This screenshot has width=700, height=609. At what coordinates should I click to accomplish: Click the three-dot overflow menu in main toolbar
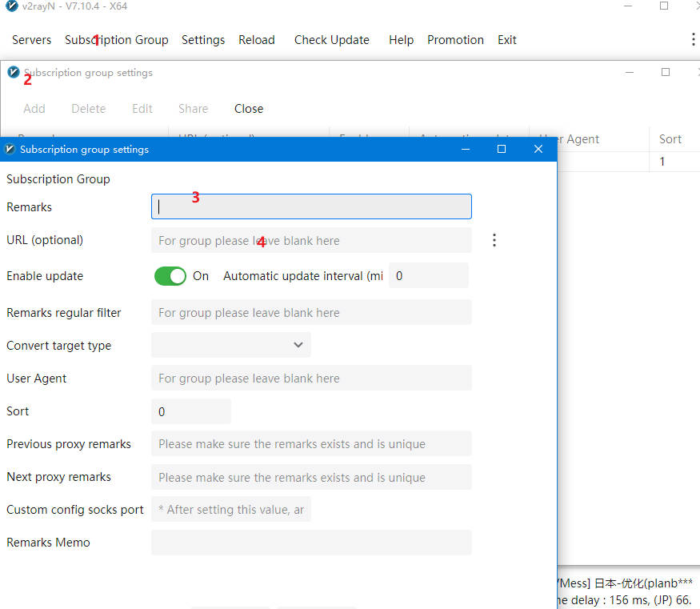click(x=693, y=39)
